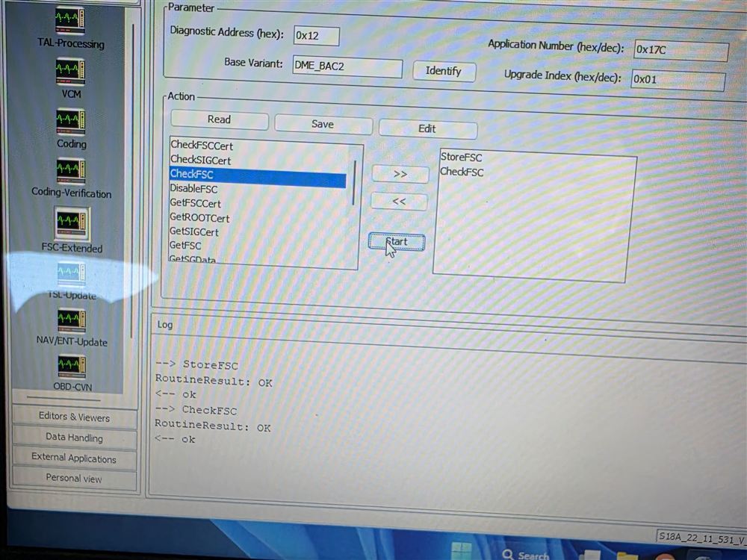Open File Explorer folder taskbar icon
The image size is (747, 560).
click(x=628, y=557)
